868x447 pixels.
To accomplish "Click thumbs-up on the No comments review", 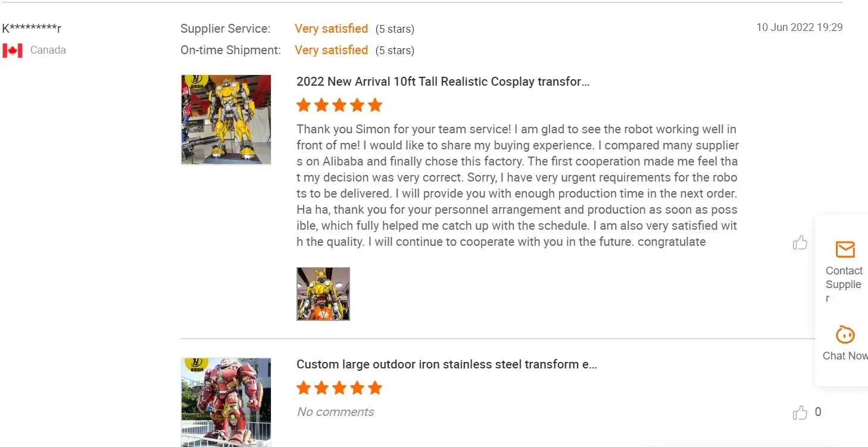I will click(x=800, y=412).
